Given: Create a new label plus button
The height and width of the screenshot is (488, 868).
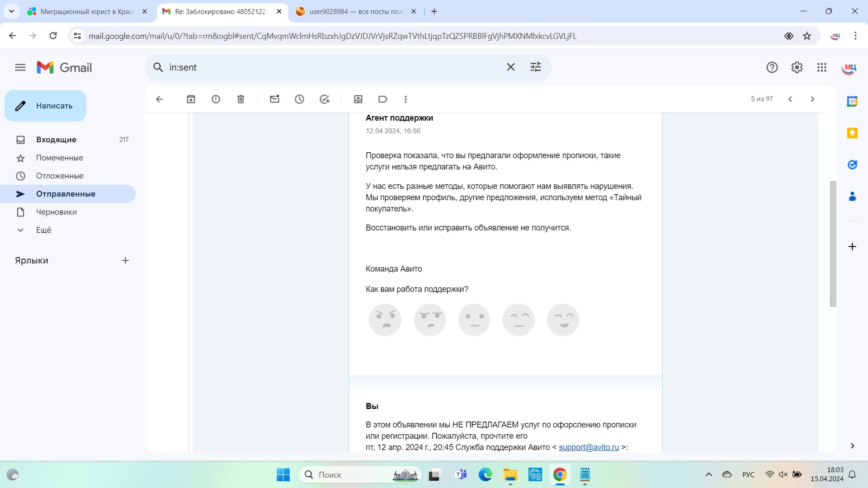Looking at the screenshot, I should pos(125,261).
